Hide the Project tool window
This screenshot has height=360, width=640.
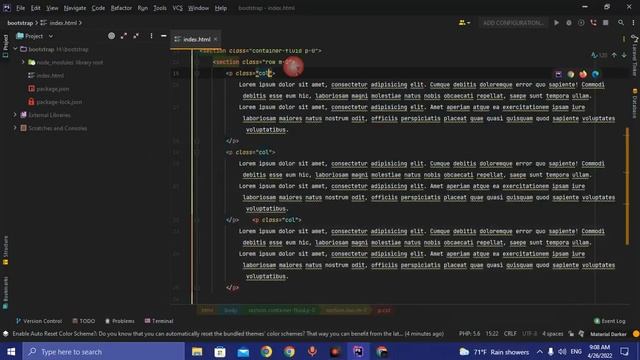164,36
